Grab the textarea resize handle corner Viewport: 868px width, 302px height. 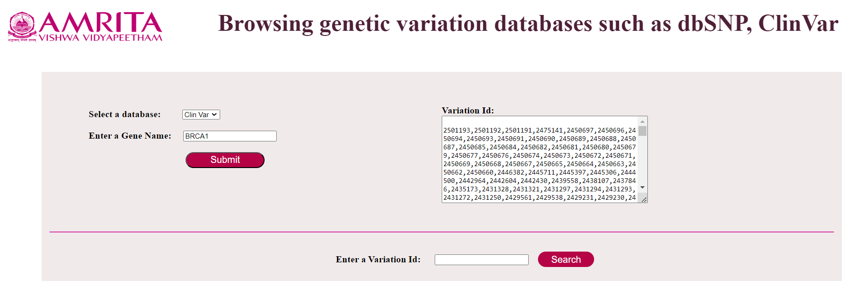[644, 199]
